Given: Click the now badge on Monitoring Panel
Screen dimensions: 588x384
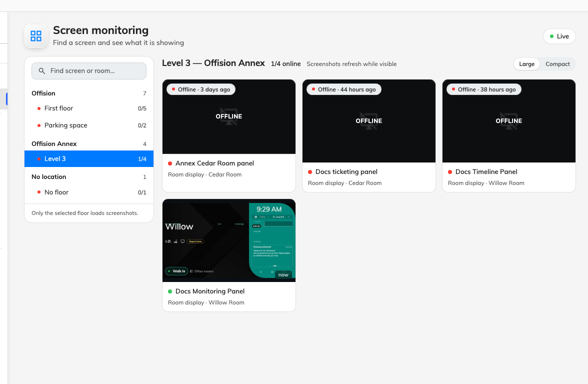Looking at the screenshot, I should pos(283,275).
